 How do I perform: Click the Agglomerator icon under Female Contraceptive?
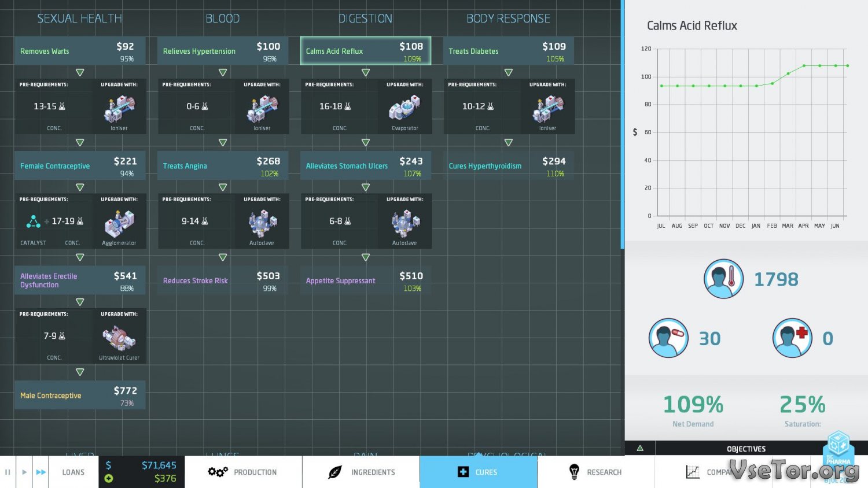point(119,223)
